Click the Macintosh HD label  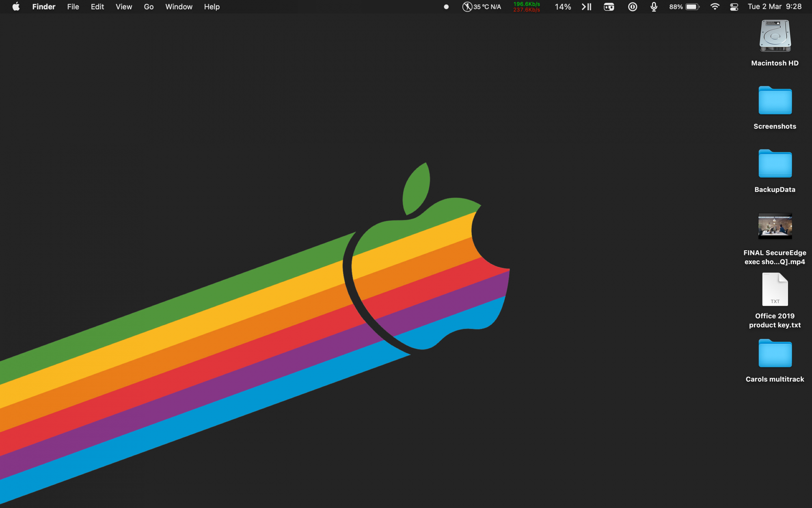[x=775, y=63]
